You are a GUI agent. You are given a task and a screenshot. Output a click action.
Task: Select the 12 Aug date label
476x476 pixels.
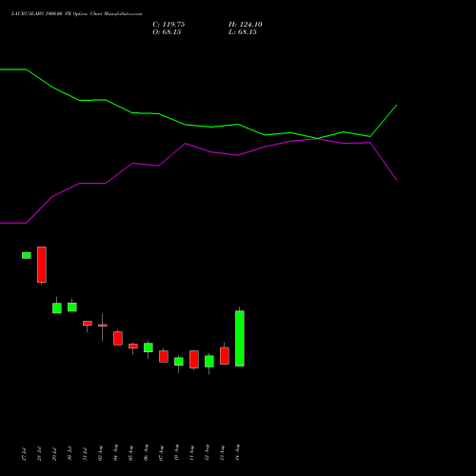click(207, 453)
